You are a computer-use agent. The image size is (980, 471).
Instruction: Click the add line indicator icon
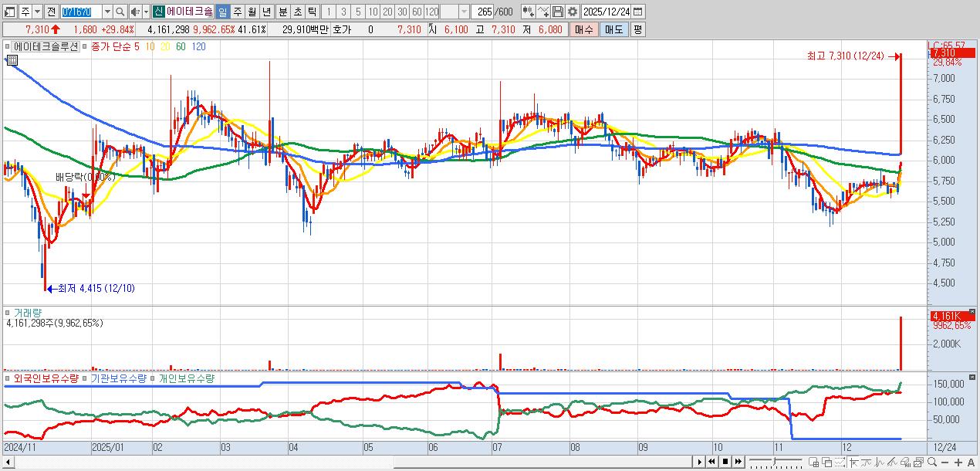tap(543, 12)
